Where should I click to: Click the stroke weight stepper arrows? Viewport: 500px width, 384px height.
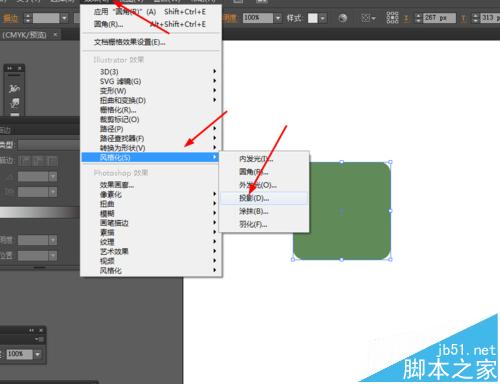[28, 18]
